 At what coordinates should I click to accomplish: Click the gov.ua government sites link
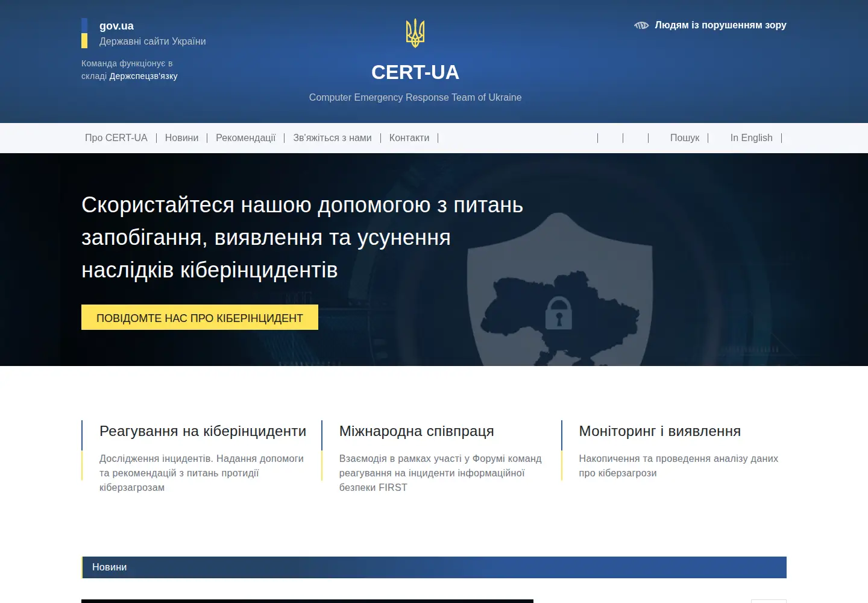coord(116,26)
